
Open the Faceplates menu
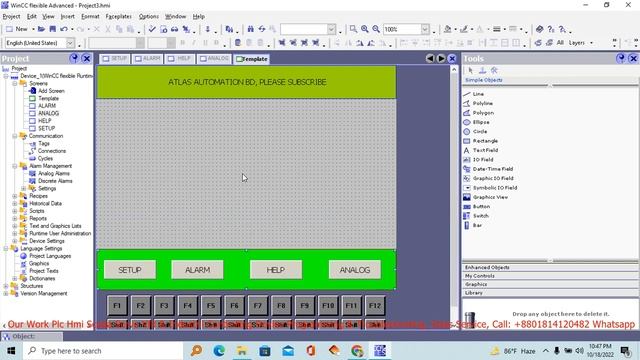click(118, 16)
